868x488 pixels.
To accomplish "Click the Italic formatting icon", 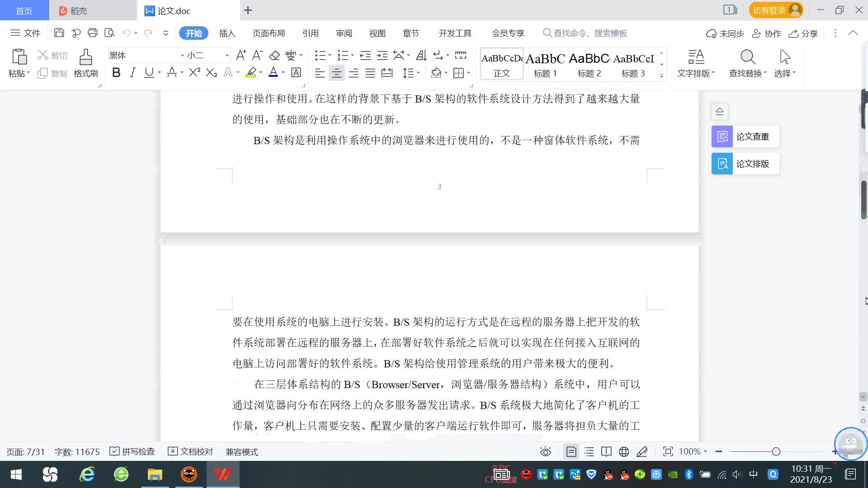I will (x=132, y=73).
